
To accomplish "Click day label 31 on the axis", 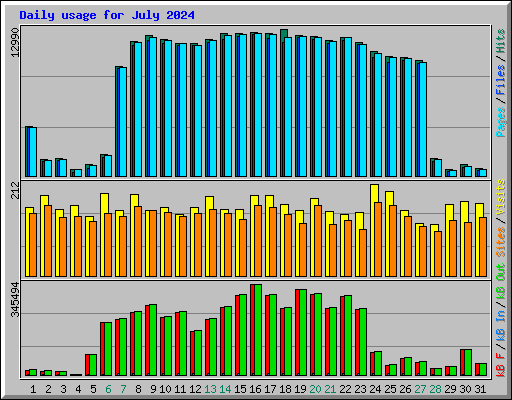I will click(480, 389).
